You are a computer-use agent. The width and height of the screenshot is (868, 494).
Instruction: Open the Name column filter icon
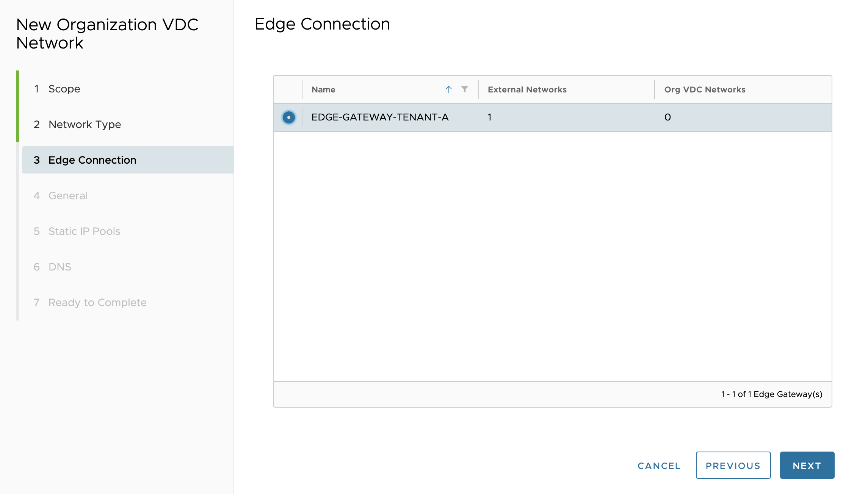pyautogui.click(x=464, y=89)
